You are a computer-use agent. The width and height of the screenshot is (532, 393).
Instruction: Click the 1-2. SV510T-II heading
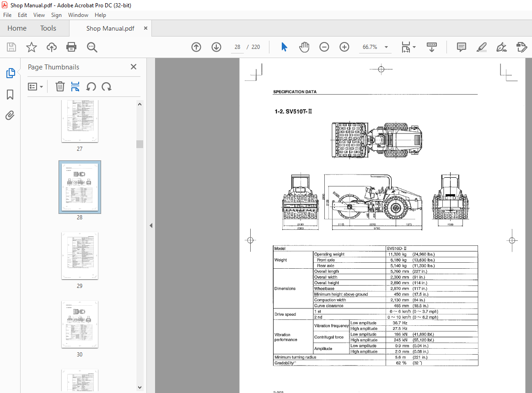point(293,111)
